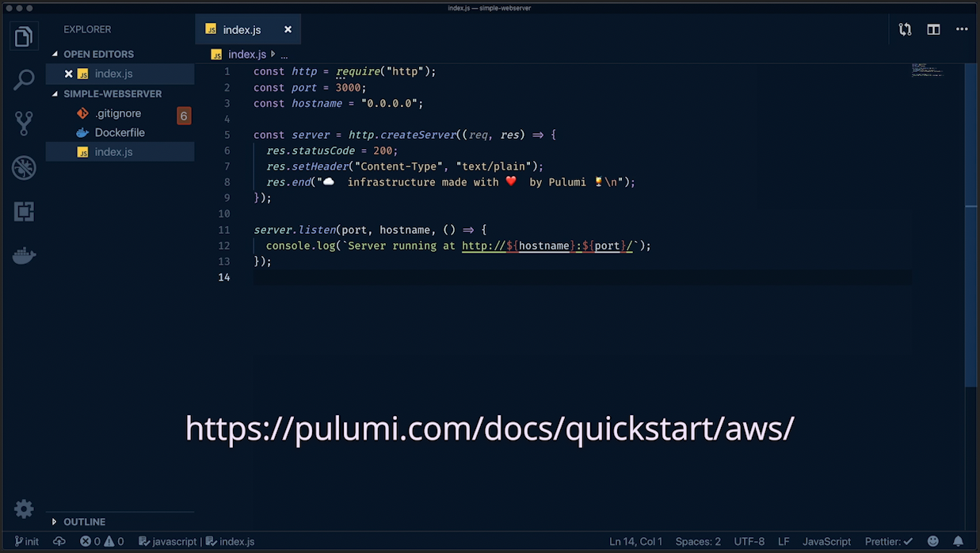
Task: Click line number 11 in gutter
Action: (x=223, y=230)
